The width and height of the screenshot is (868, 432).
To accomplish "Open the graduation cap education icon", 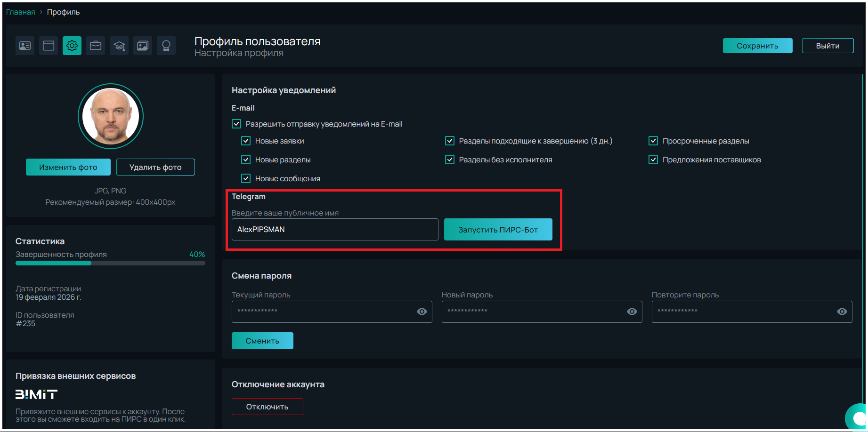I will tap(119, 46).
